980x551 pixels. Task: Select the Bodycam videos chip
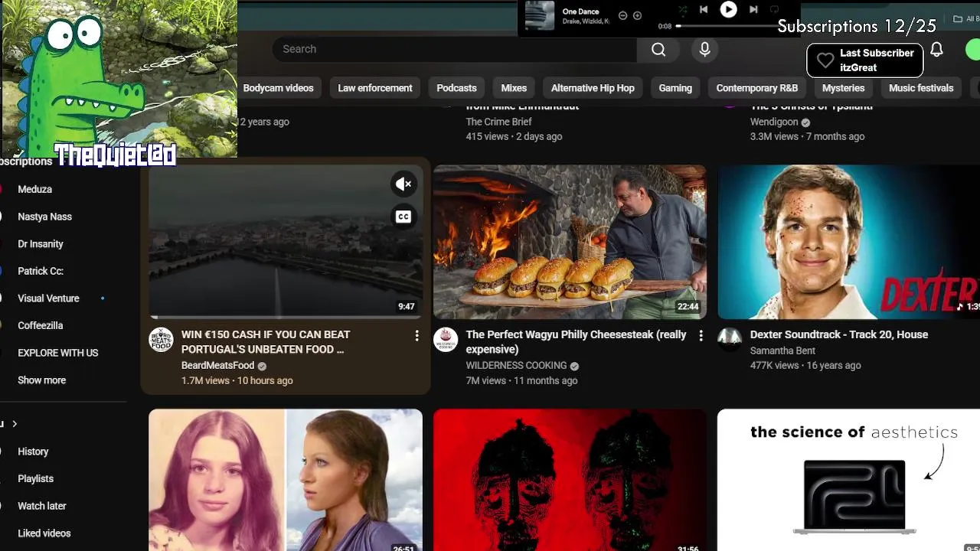278,88
